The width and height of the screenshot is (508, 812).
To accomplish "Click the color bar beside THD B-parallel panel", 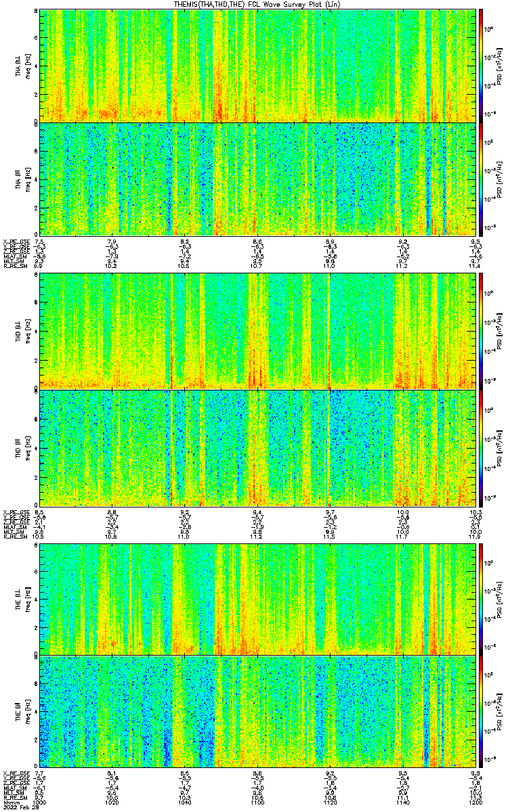I will pos(482,448).
